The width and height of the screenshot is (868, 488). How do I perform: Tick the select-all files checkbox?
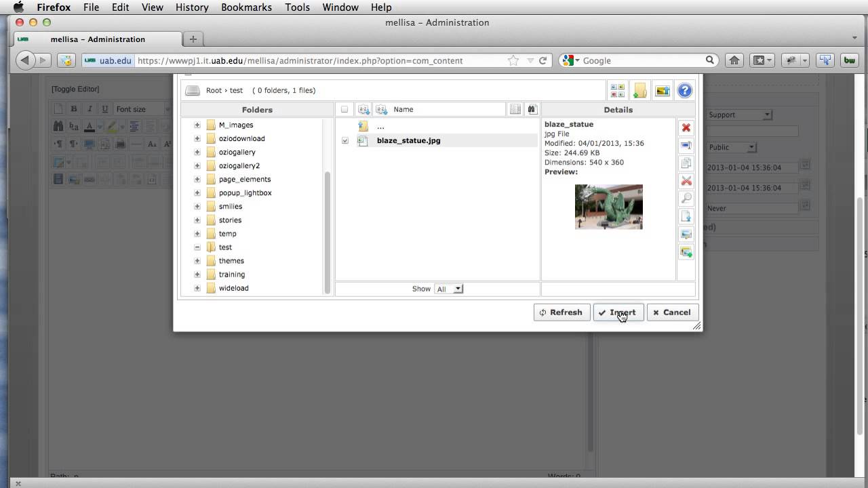[x=344, y=109]
